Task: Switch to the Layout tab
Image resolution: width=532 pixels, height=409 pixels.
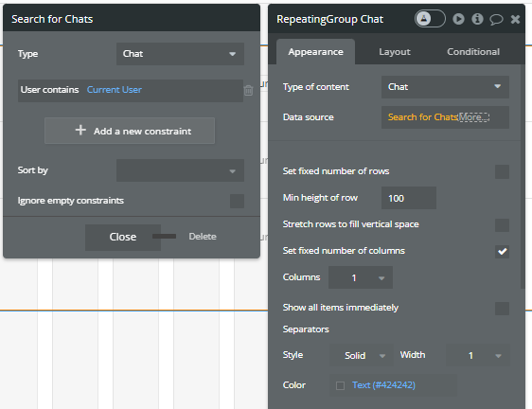Action: 394,52
